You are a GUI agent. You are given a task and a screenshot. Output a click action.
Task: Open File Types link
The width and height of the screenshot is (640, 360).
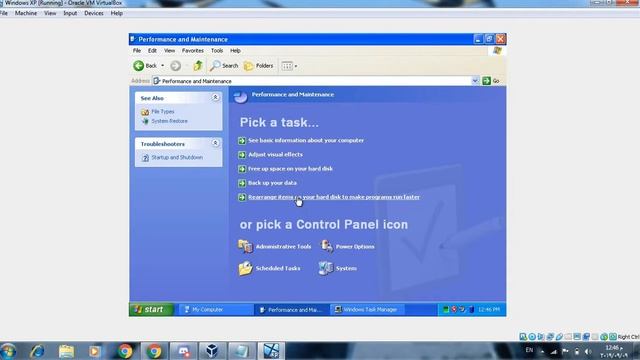point(163,111)
